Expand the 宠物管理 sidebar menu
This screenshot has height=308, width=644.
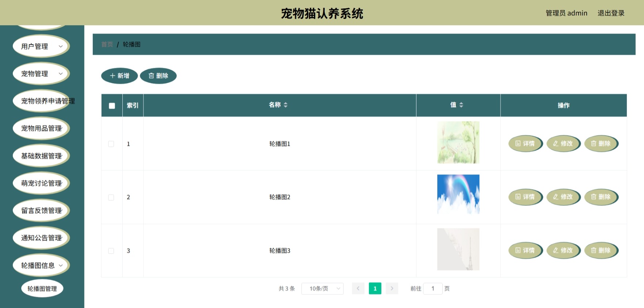41,74
